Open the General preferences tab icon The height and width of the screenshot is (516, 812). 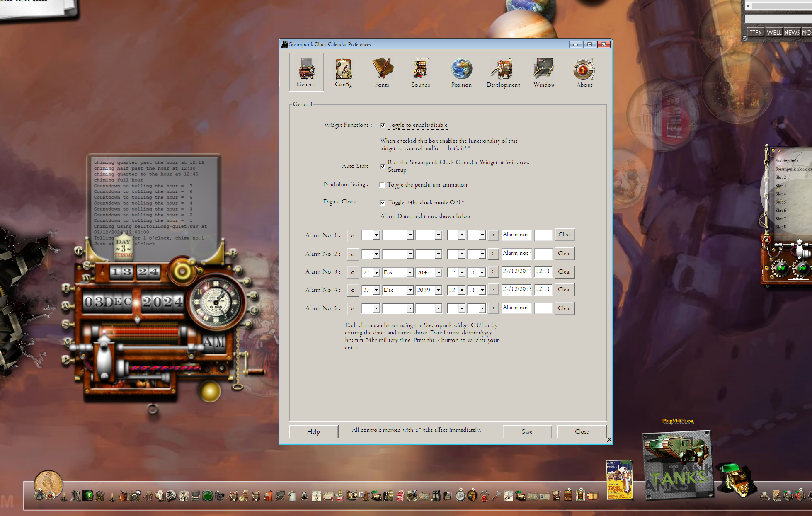click(x=306, y=72)
